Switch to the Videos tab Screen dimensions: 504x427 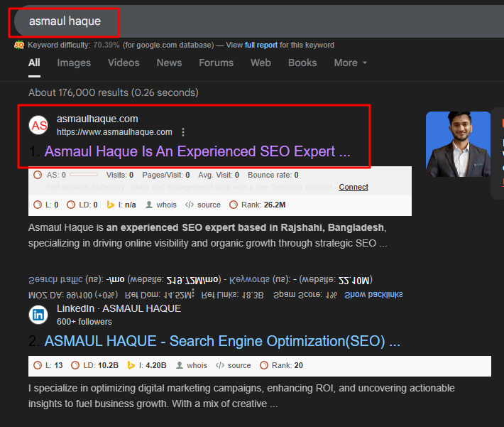(124, 63)
